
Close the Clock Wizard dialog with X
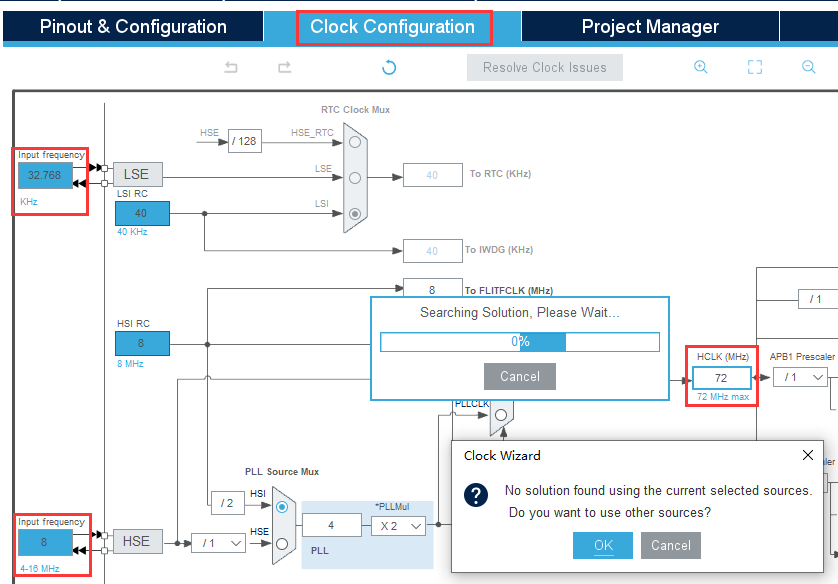pos(808,455)
